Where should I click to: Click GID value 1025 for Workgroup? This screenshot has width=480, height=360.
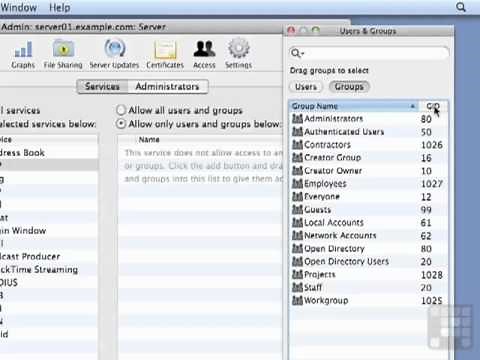tap(432, 301)
